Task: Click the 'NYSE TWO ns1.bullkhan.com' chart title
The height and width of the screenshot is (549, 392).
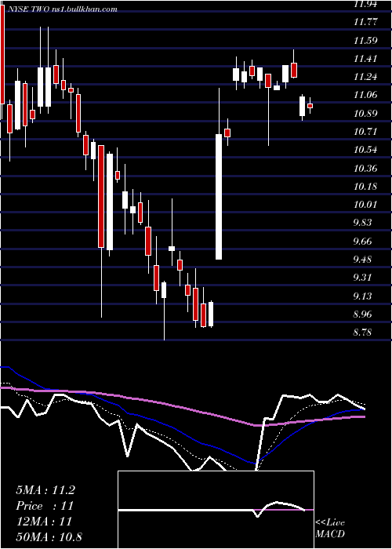Action: pyautogui.click(x=62, y=9)
